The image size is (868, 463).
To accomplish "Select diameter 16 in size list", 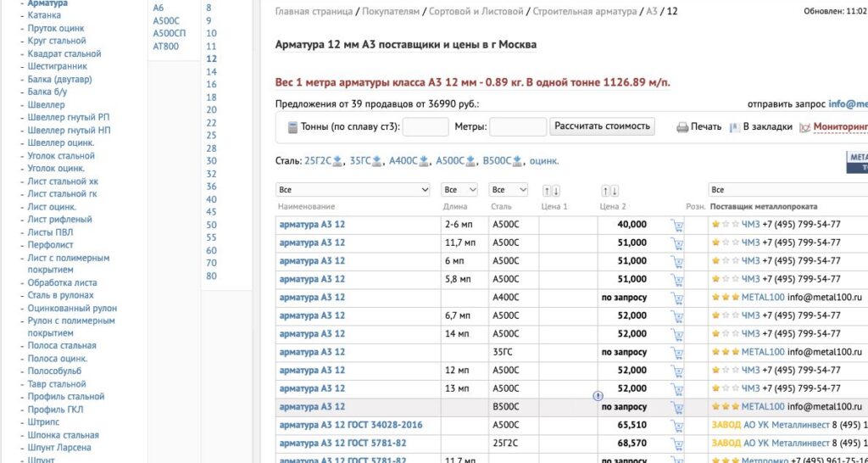I will (x=211, y=84).
